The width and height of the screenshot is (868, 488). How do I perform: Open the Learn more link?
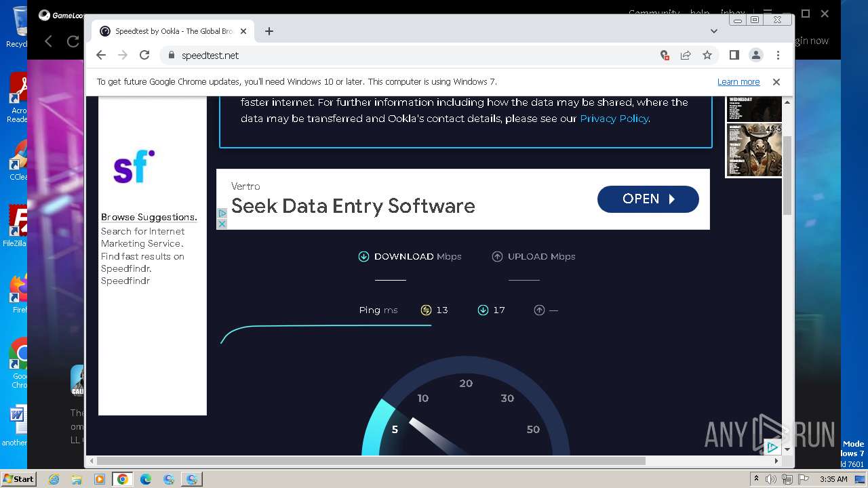click(x=738, y=81)
